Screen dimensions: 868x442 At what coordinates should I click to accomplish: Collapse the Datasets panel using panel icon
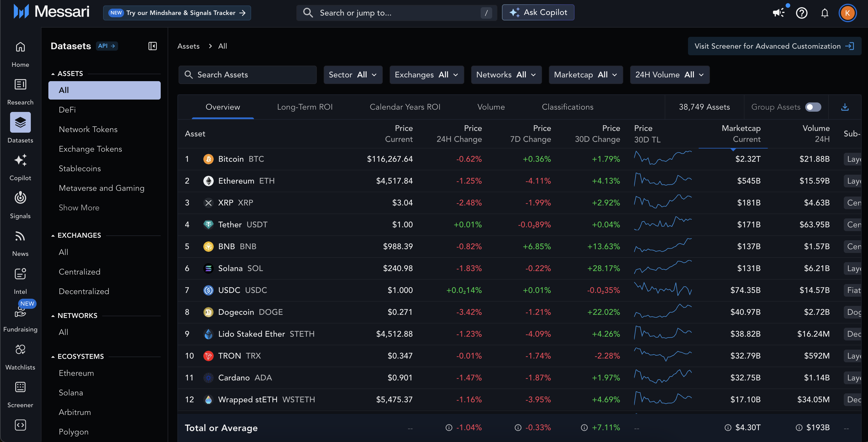[153, 46]
